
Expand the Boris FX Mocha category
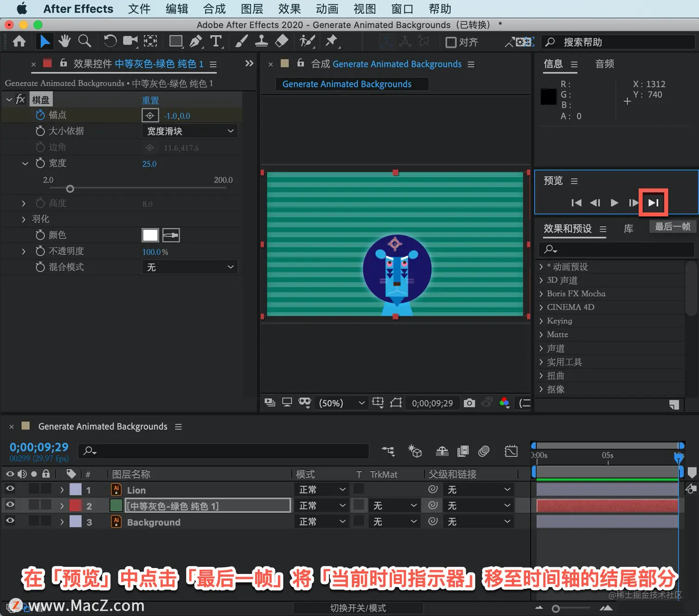click(x=541, y=294)
